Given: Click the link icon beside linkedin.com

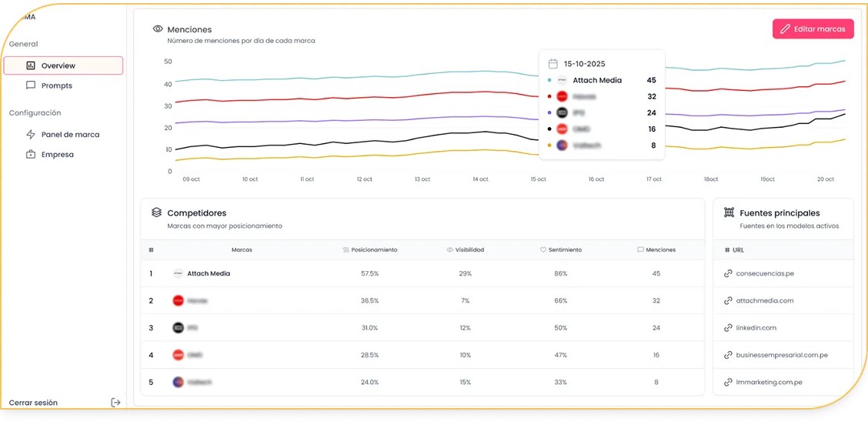Looking at the screenshot, I should tap(728, 328).
